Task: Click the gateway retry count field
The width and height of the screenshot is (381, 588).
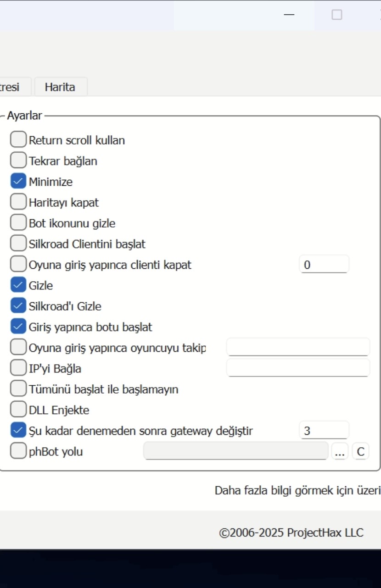Action: tap(324, 431)
